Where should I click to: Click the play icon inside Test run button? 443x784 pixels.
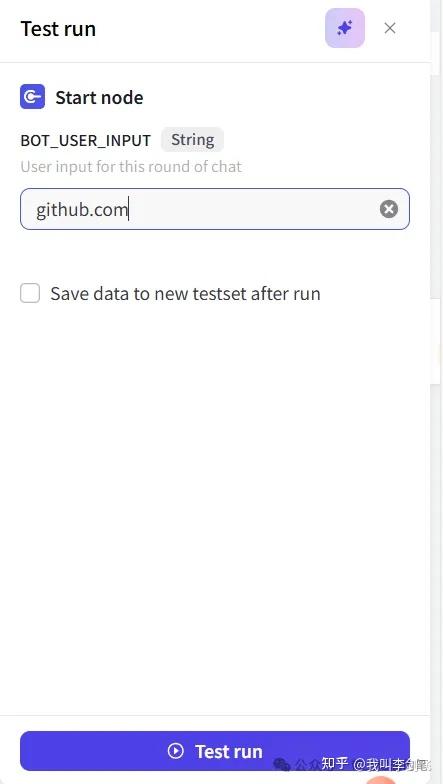pos(176,750)
